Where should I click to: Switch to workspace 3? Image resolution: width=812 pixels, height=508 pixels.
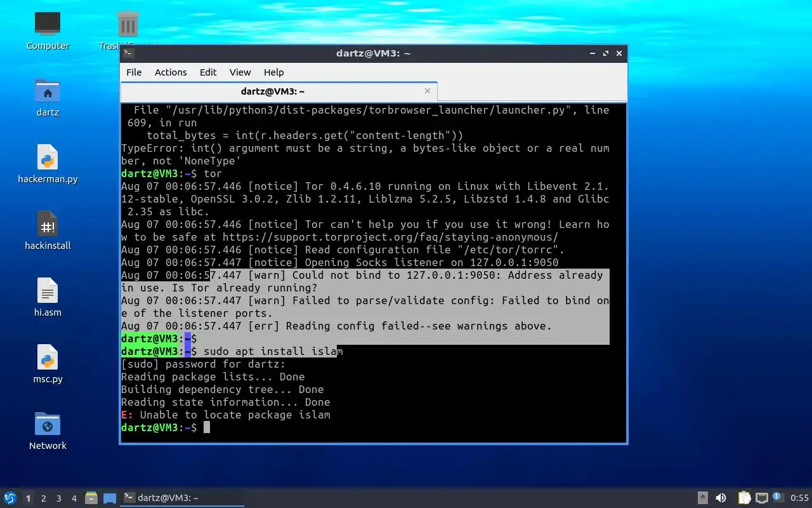[58, 498]
